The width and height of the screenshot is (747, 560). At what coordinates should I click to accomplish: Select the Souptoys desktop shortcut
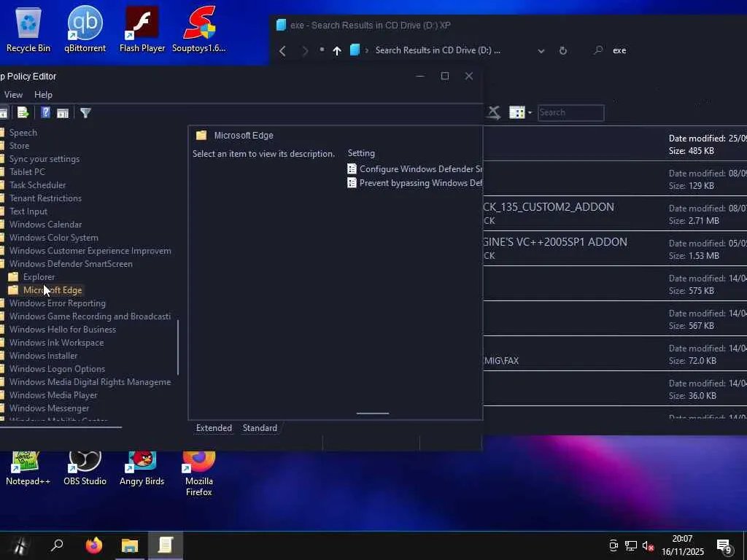pos(198,29)
